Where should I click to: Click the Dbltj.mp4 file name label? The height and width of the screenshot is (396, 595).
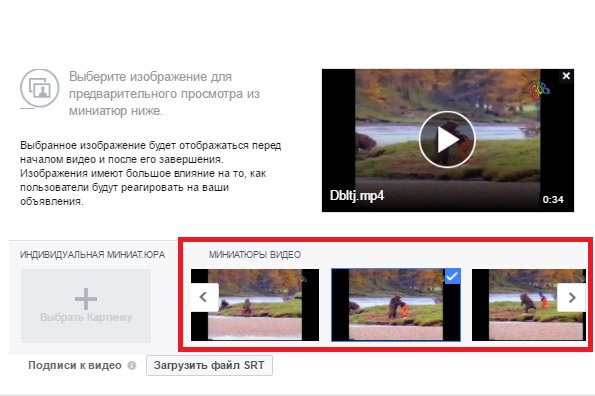(357, 196)
